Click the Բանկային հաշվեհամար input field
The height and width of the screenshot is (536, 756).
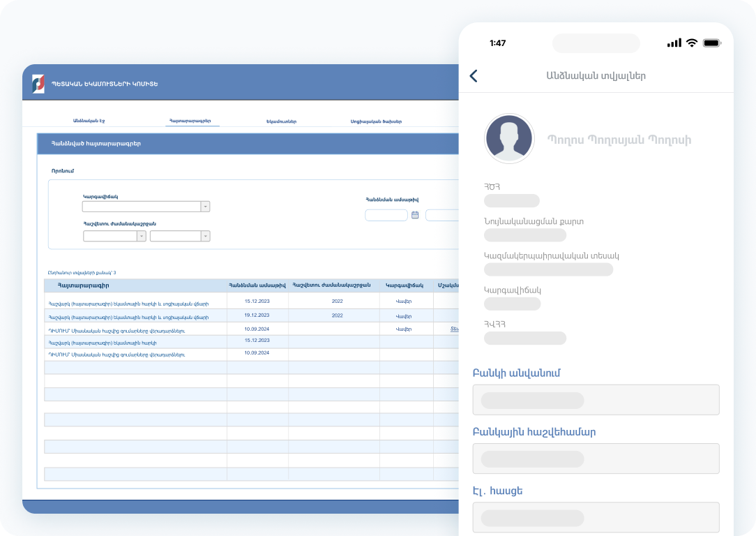click(x=596, y=459)
